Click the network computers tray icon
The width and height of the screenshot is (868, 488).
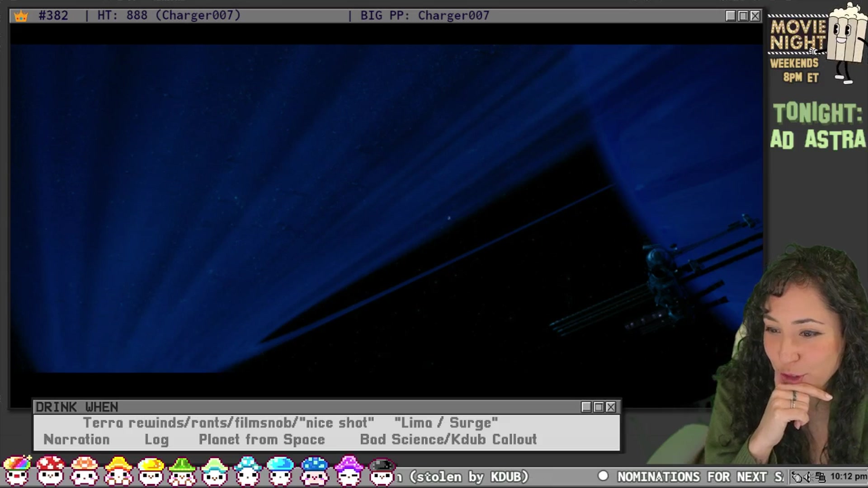(x=820, y=477)
